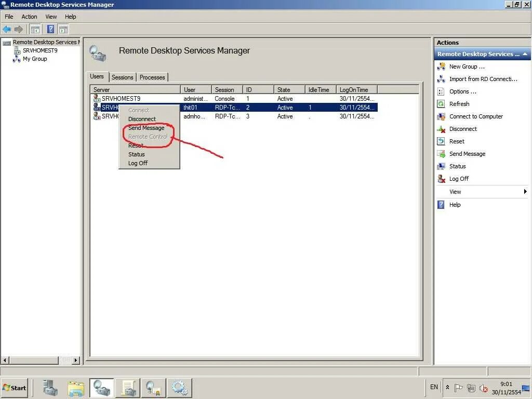532x399 pixels.
Task: Click the volume speaker tray icon
Action: pyautogui.click(x=484, y=388)
